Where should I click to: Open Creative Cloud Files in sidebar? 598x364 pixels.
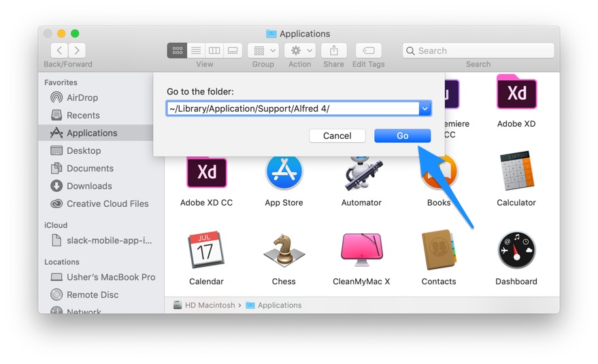(107, 203)
